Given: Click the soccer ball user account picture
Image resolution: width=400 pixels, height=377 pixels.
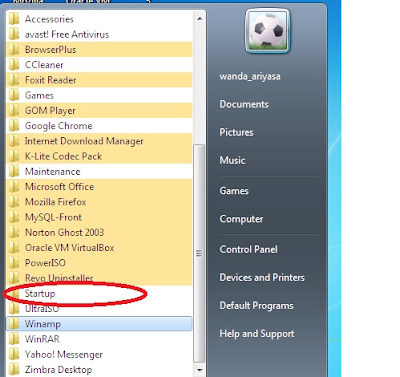Looking at the screenshot, I should tap(268, 31).
